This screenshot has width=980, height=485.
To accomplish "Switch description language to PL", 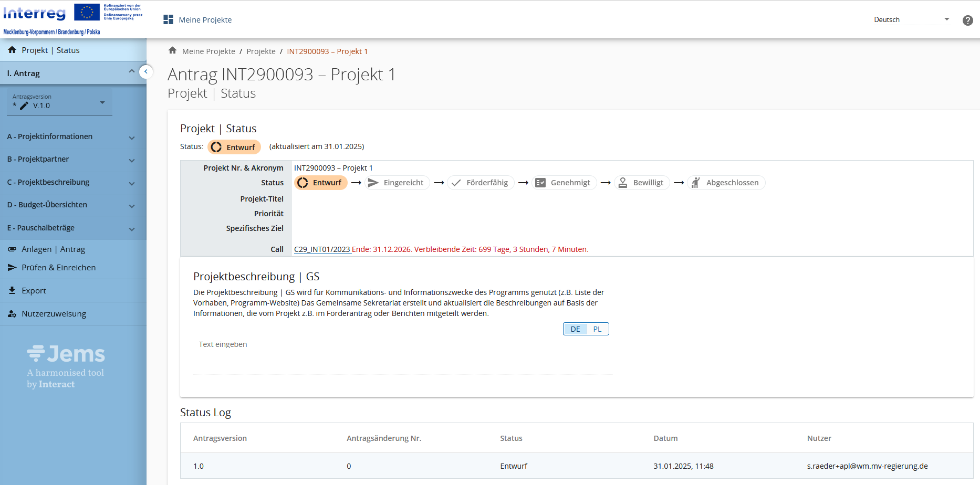I will pos(597,329).
